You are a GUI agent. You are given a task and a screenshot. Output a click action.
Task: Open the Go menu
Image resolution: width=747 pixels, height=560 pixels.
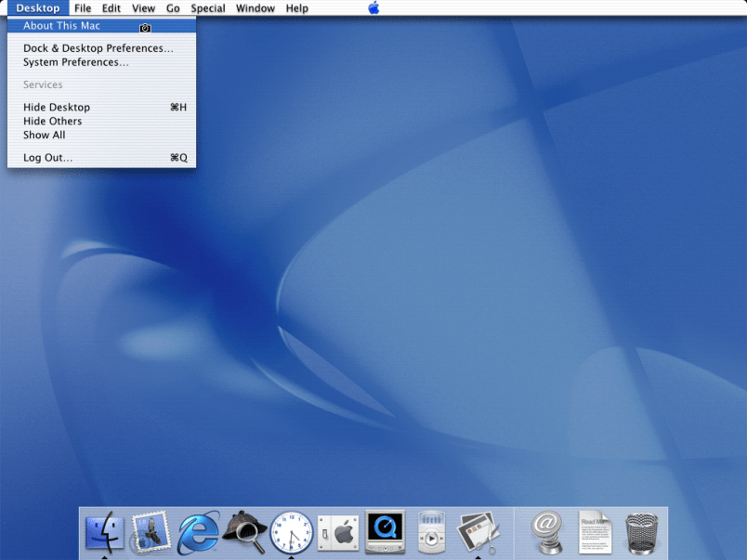[x=173, y=8]
